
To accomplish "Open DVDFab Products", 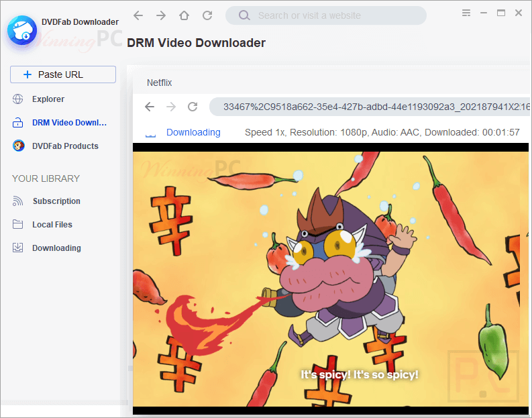I will click(65, 146).
